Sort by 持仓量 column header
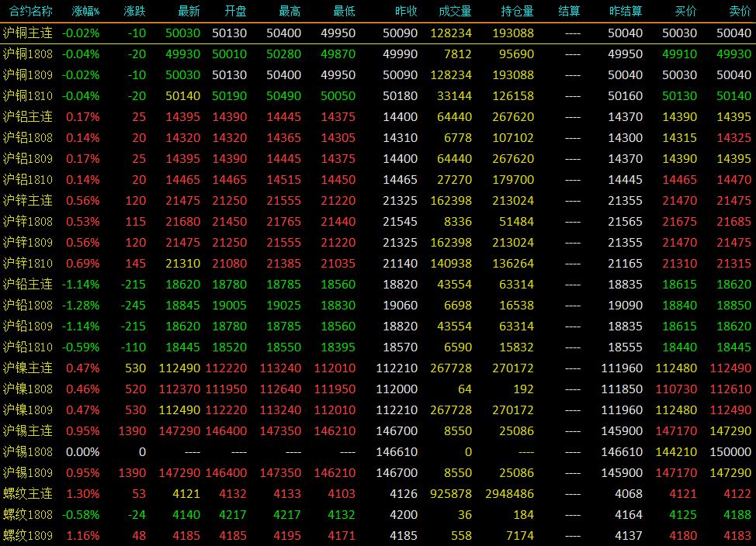Viewport: 756px width, 546px height. [518, 11]
